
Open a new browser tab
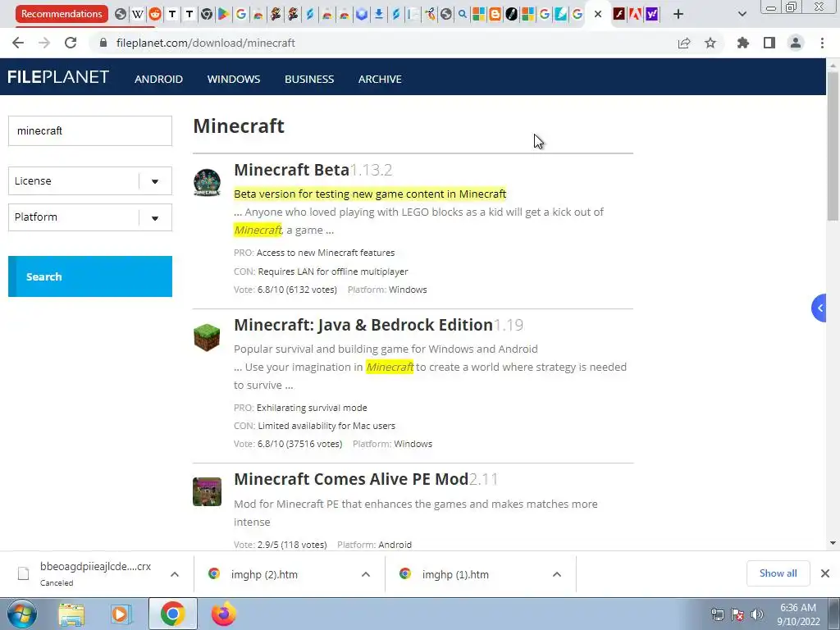(678, 14)
